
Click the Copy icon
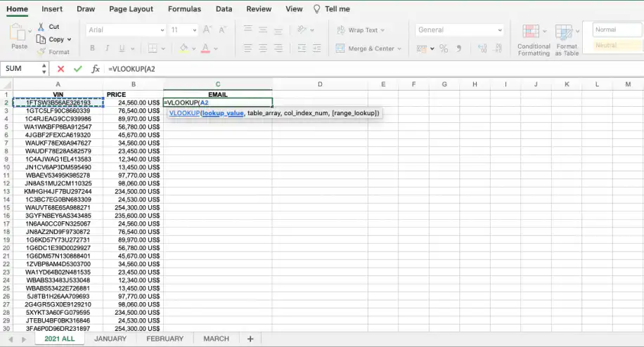[41, 39]
